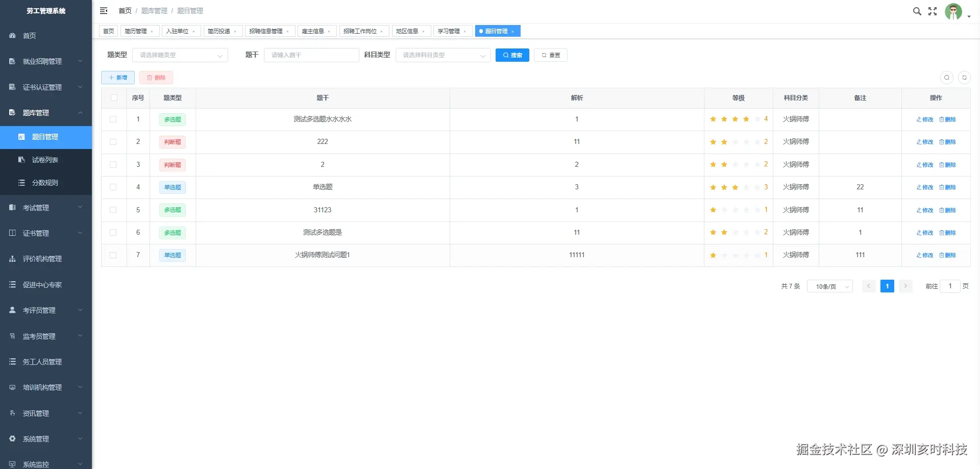Check the row for 测试多选题是
This screenshot has height=469, width=980.
click(x=113, y=233)
